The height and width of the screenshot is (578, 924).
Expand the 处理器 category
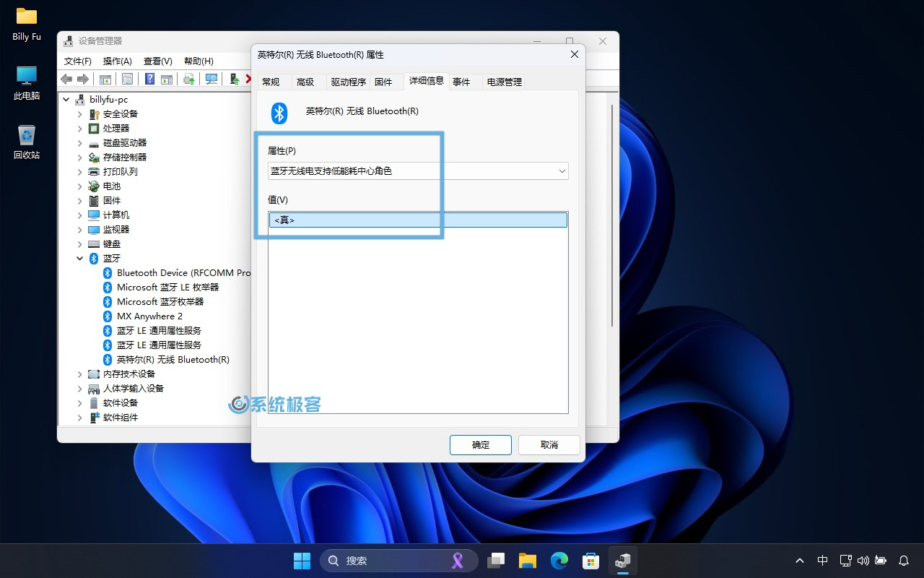point(80,128)
